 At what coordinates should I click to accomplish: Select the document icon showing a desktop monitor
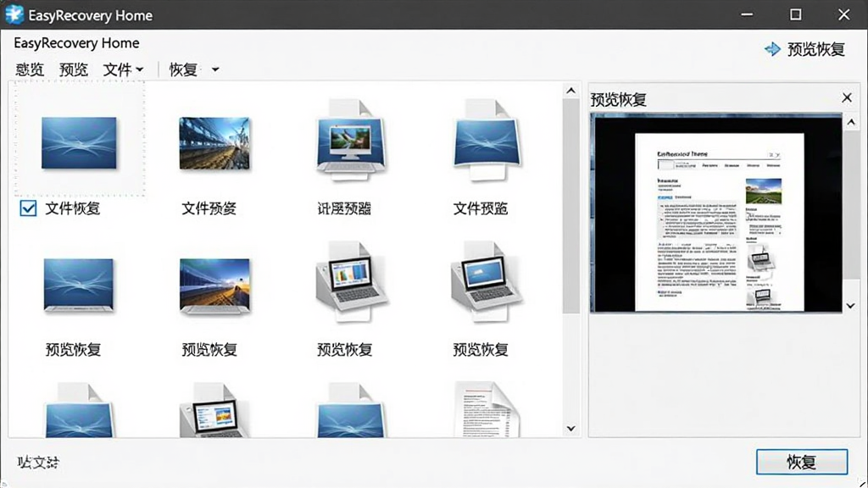point(351,140)
